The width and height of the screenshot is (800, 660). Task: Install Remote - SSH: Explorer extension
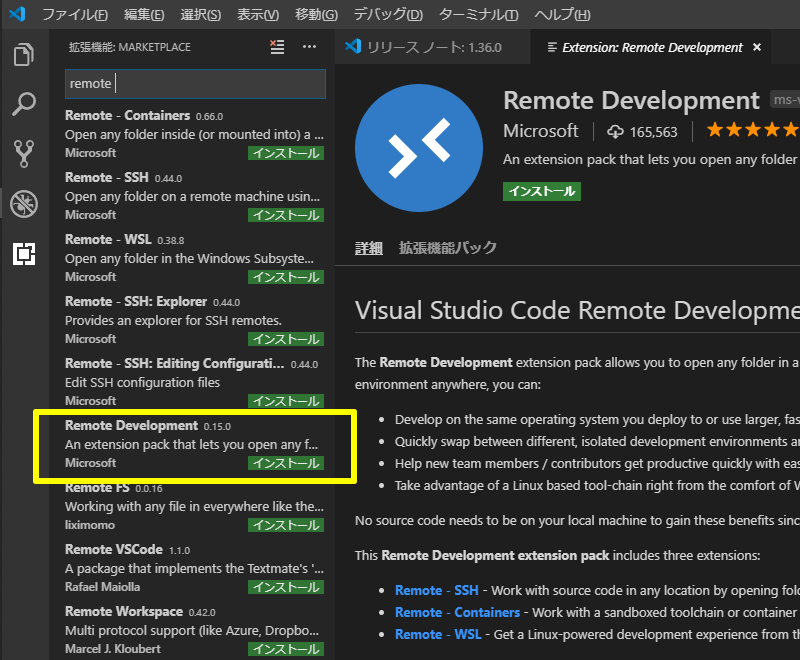286,339
